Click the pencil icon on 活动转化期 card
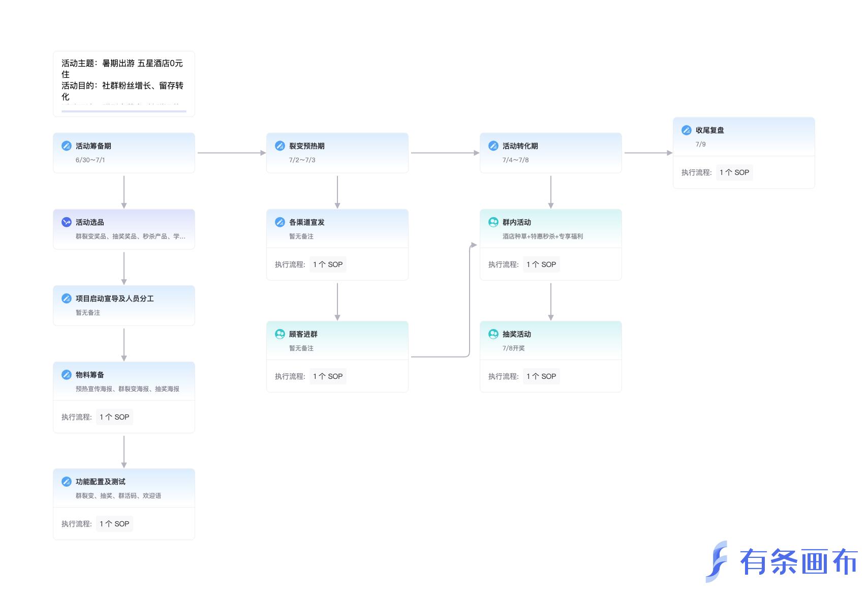The image size is (868, 593). coord(493,146)
